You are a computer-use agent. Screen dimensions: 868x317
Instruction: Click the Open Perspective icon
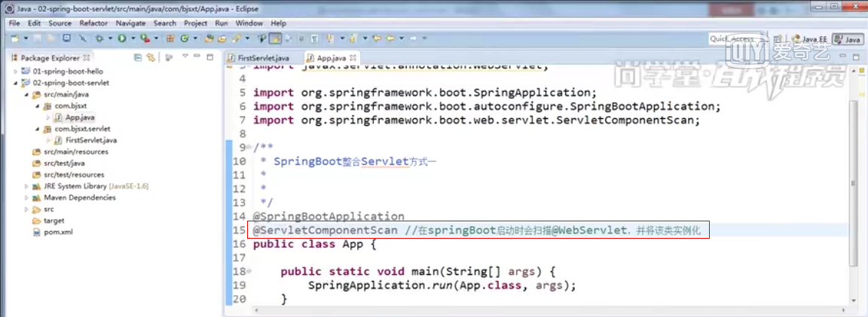pos(778,39)
